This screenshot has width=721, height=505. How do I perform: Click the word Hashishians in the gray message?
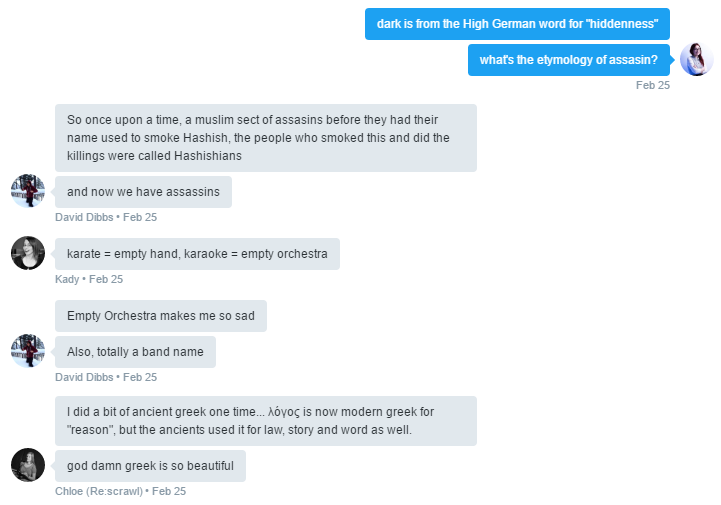tap(208, 156)
